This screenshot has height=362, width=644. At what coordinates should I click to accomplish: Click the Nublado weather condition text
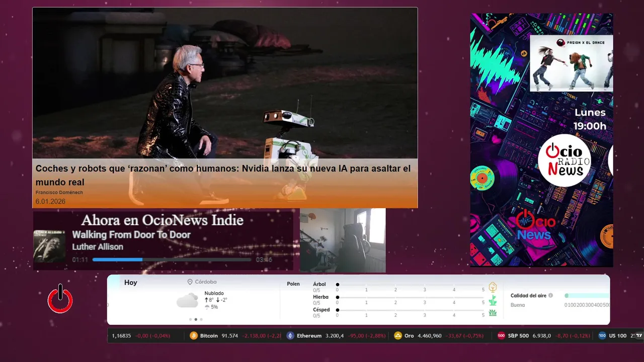coord(214,293)
